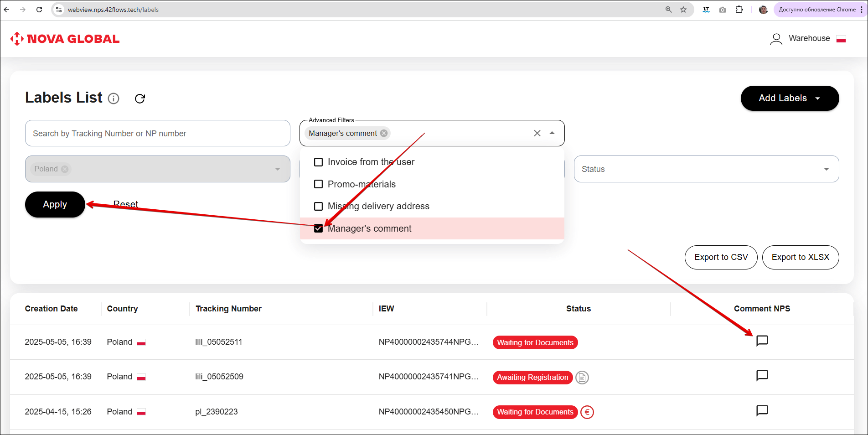Uncheck the Manager's comment checkbox
The height and width of the screenshot is (435, 868).
click(x=319, y=228)
